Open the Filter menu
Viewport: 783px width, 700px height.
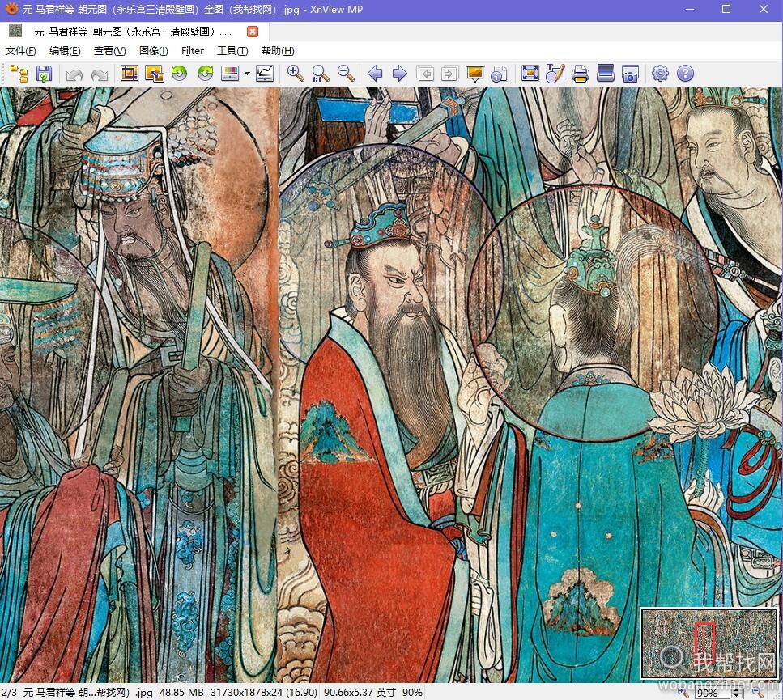pos(193,51)
